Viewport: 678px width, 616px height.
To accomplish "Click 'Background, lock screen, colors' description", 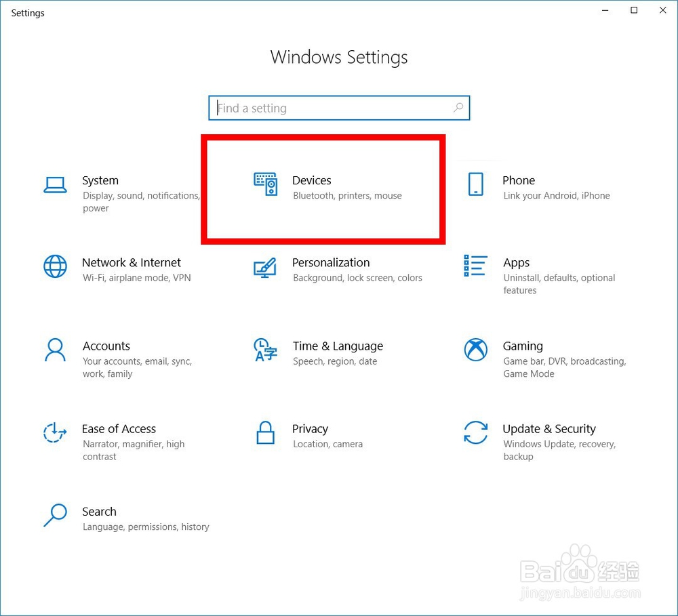I will [x=357, y=278].
